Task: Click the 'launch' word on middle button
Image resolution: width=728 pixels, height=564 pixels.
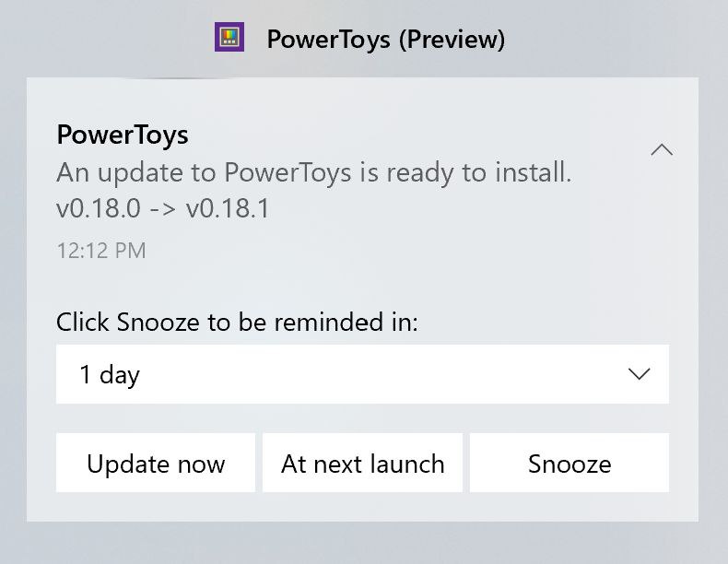Action: tap(409, 464)
